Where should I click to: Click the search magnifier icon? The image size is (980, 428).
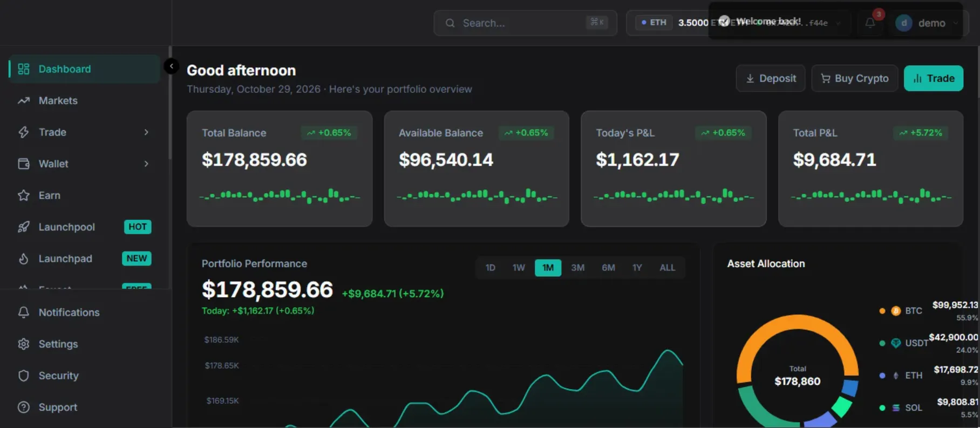450,23
